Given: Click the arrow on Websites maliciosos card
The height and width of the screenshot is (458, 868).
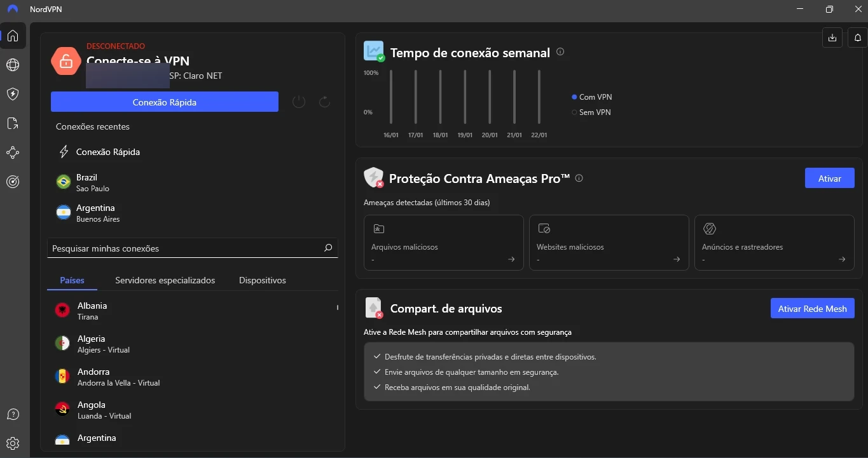Looking at the screenshot, I should [677, 259].
